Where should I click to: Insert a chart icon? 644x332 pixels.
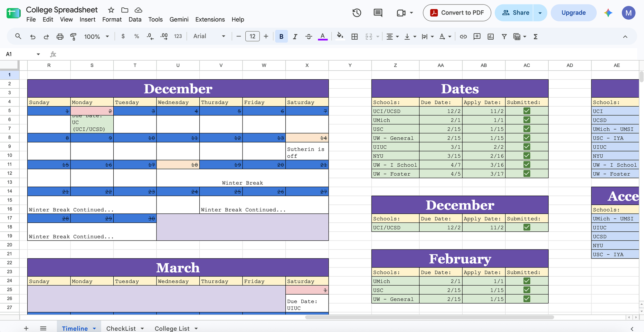tap(490, 37)
